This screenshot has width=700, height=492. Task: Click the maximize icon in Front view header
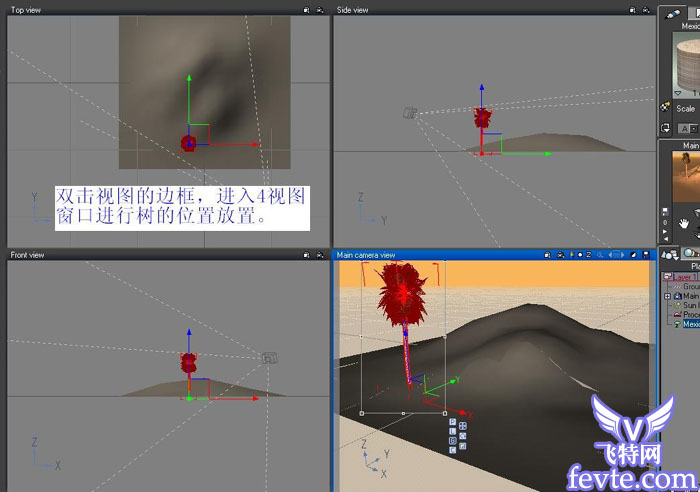coord(306,255)
